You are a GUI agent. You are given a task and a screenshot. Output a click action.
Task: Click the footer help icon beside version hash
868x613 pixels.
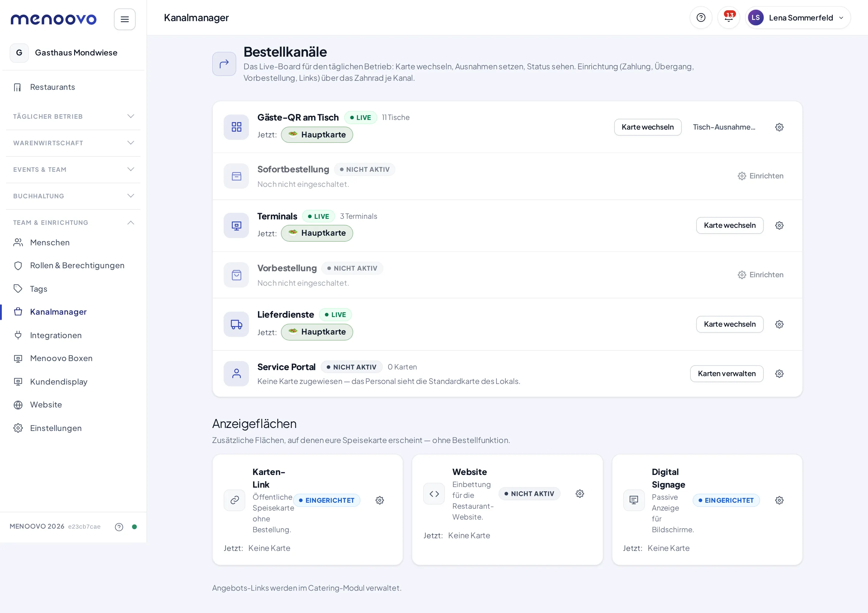(x=119, y=527)
